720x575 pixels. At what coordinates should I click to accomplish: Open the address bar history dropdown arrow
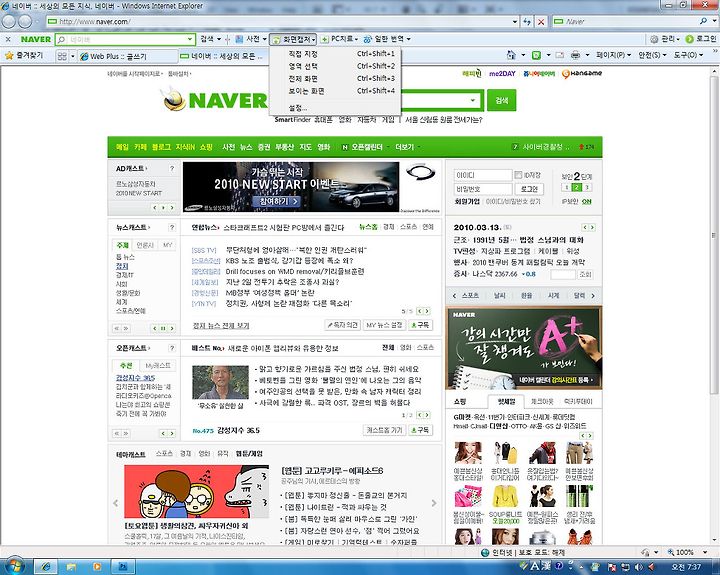[515, 22]
